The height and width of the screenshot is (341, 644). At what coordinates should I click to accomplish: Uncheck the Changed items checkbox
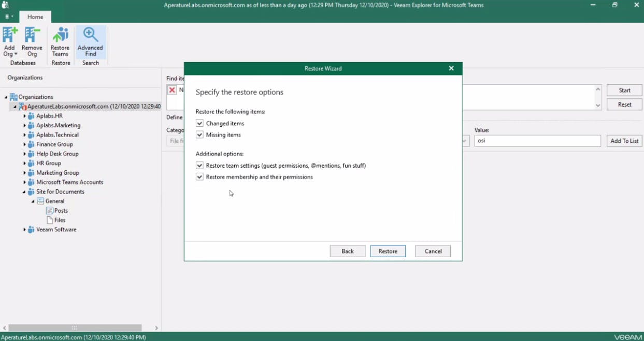pyautogui.click(x=199, y=124)
